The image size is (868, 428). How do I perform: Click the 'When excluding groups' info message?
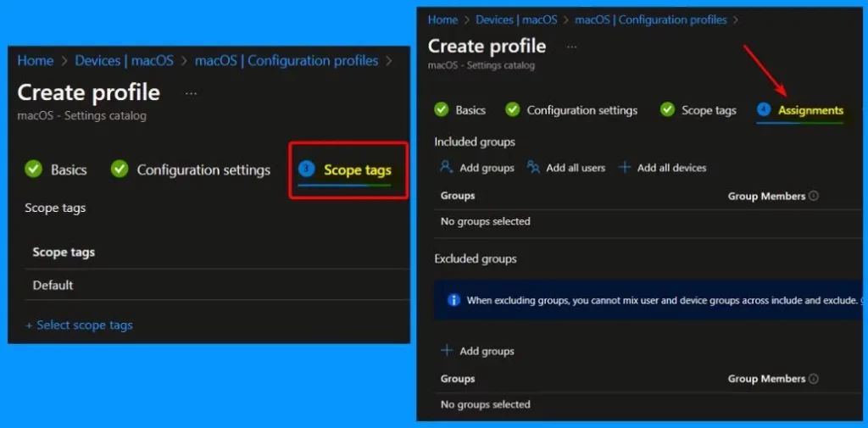(665, 301)
